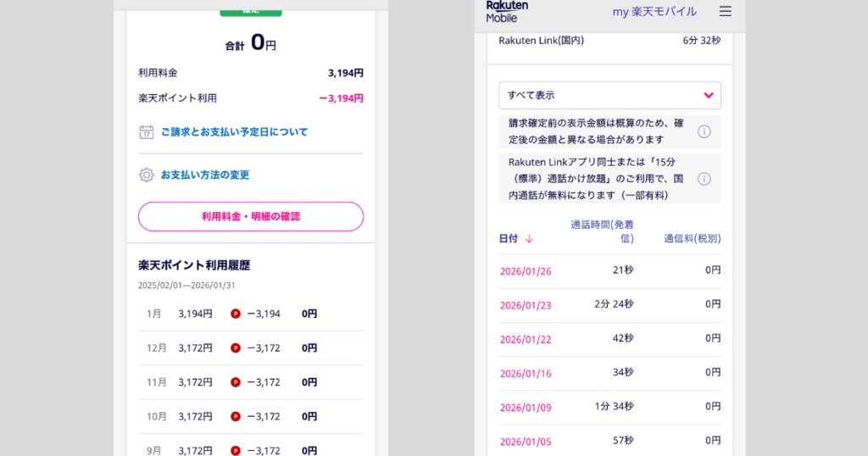Open the hamburger menu icon
Viewport: 868px width, 456px height.
pyautogui.click(x=725, y=12)
